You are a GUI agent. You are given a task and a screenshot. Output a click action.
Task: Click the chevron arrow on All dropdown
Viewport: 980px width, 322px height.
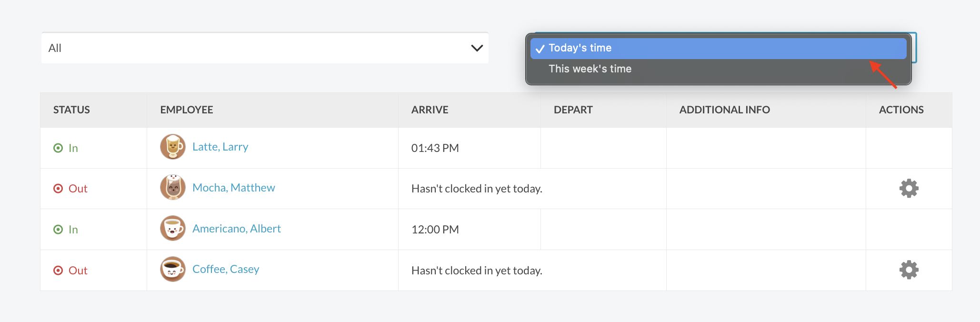pos(477,48)
